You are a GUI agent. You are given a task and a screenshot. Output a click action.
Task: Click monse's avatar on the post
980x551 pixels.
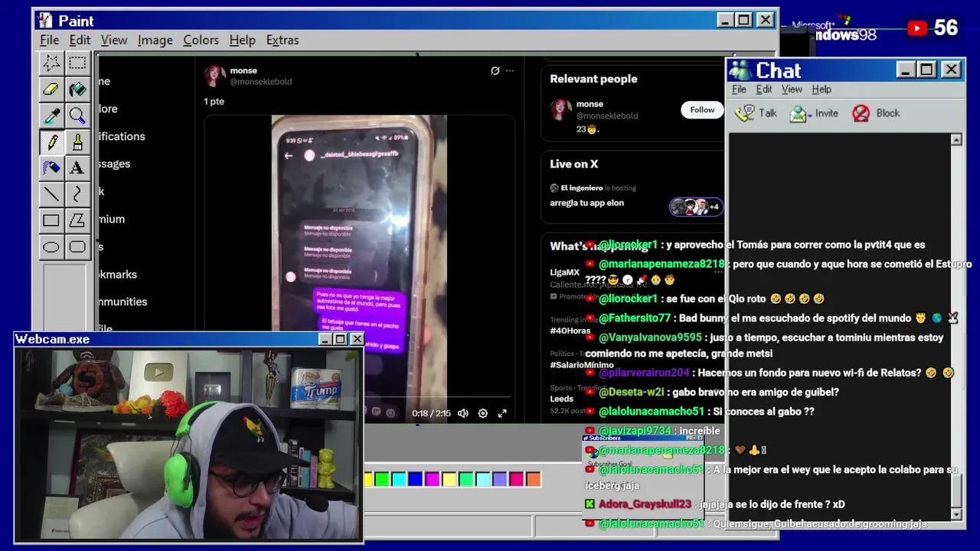[x=215, y=76]
